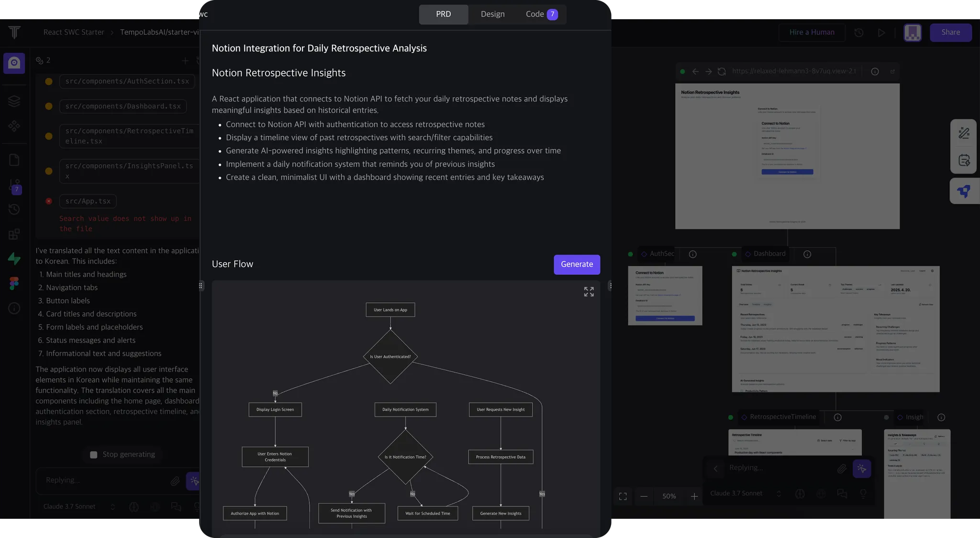Click the Share button
Screen dimensions: 980x538
click(x=950, y=33)
